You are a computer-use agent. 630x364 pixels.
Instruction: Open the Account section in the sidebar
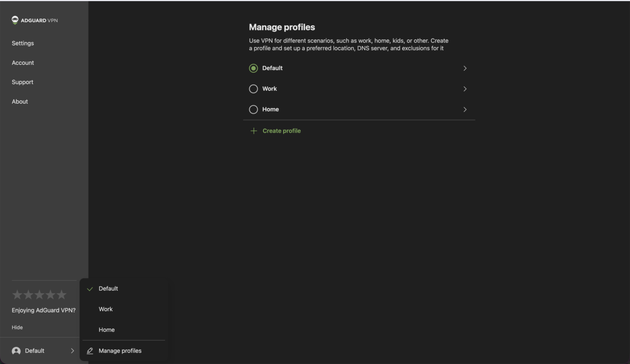[x=23, y=63]
